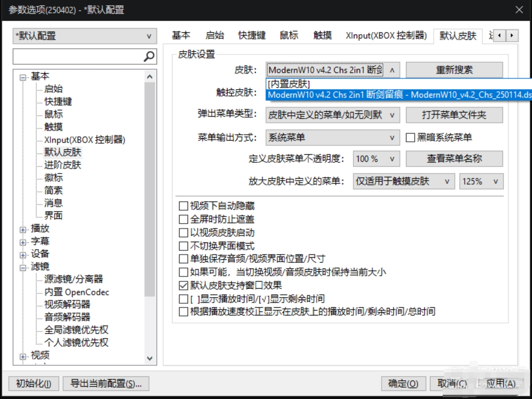Switch to the 快捷键 tab
This screenshot has height=399, width=532.
coord(252,35)
